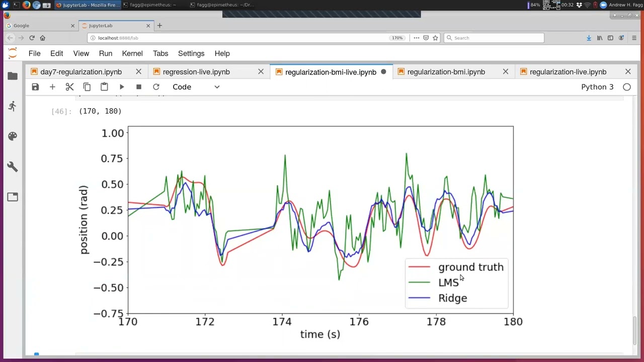
Task: Close the regression-live.ipynb tab
Action: click(x=261, y=72)
